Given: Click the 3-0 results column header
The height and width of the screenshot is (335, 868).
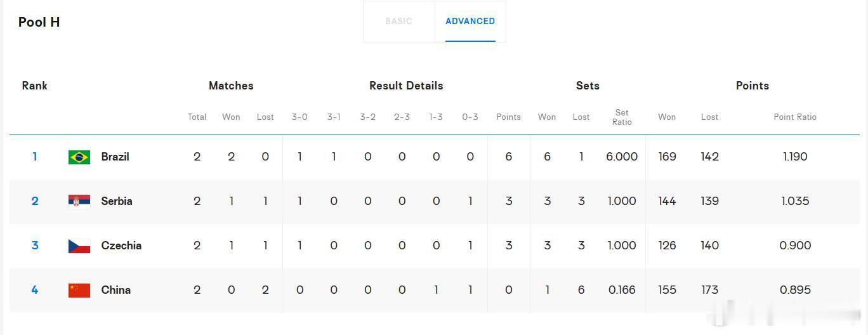Looking at the screenshot, I should (299, 117).
